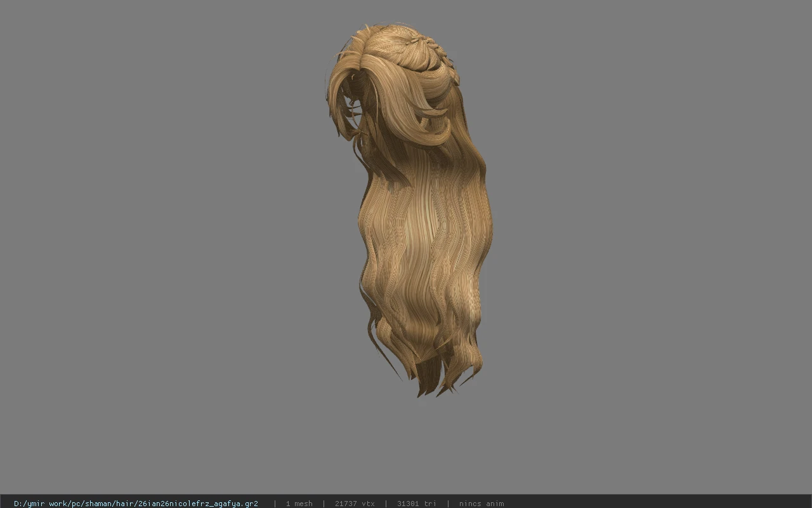The width and height of the screenshot is (812, 508).
Task: Click the "1 mesh" status entry
Action: point(299,504)
